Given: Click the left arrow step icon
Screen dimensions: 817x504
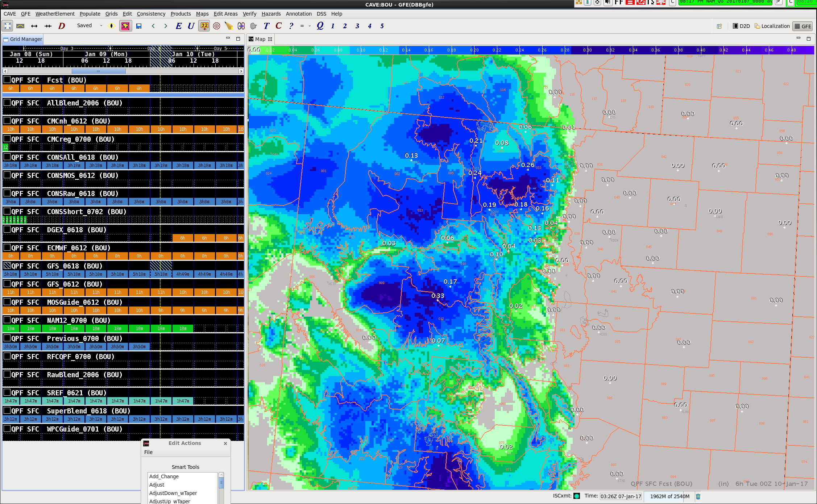Looking at the screenshot, I should pyautogui.click(x=153, y=26).
